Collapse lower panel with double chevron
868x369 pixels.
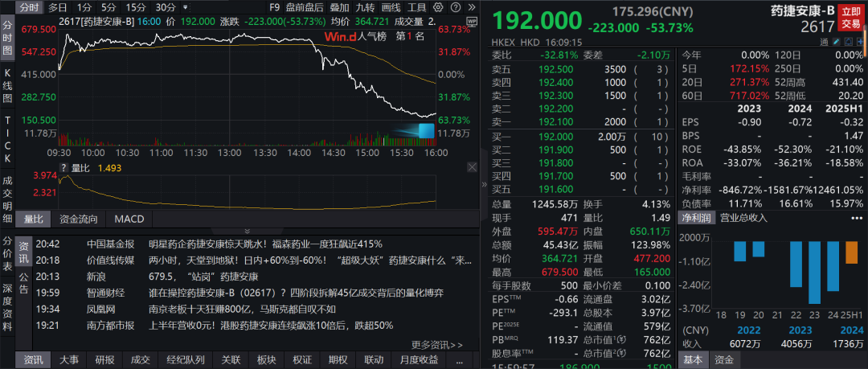pyautogui.click(x=248, y=231)
